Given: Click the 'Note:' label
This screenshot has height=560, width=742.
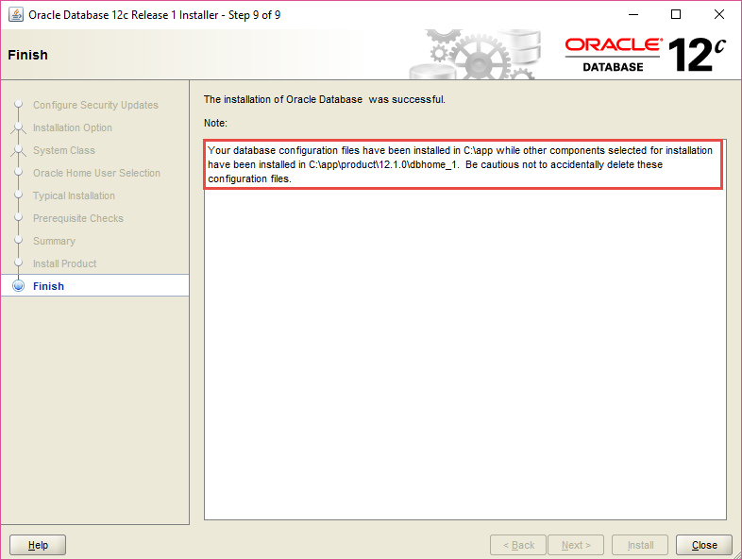Looking at the screenshot, I should (215, 123).
